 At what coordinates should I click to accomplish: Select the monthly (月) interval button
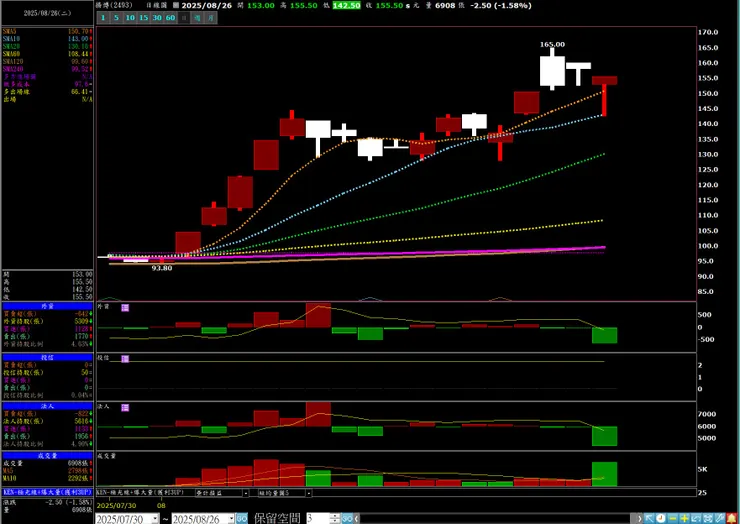[x=211, y=18]
